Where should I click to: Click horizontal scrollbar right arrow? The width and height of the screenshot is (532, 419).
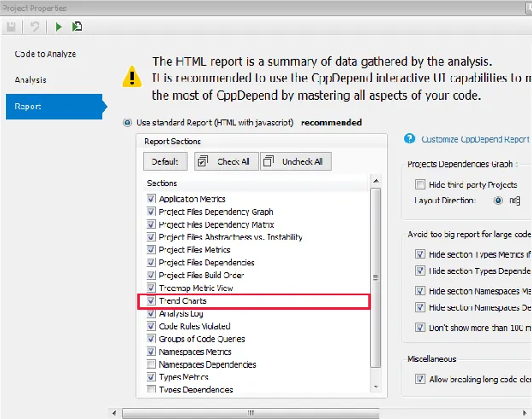coord(525,413)
